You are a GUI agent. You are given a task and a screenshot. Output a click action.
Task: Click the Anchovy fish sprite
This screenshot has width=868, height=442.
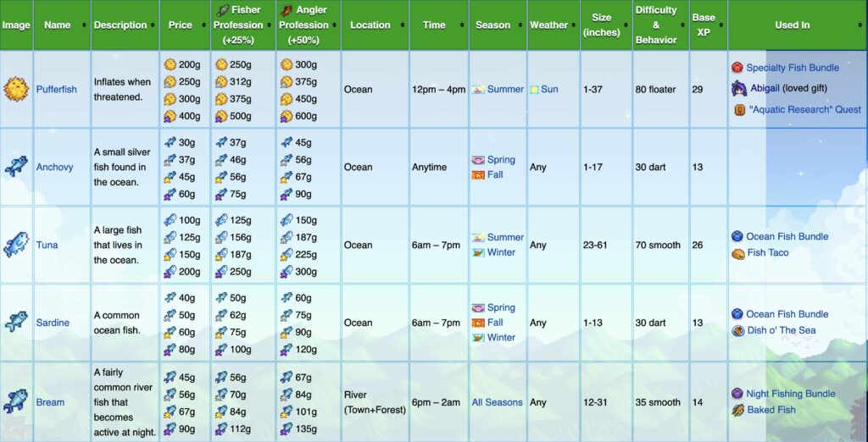(16, 167)
